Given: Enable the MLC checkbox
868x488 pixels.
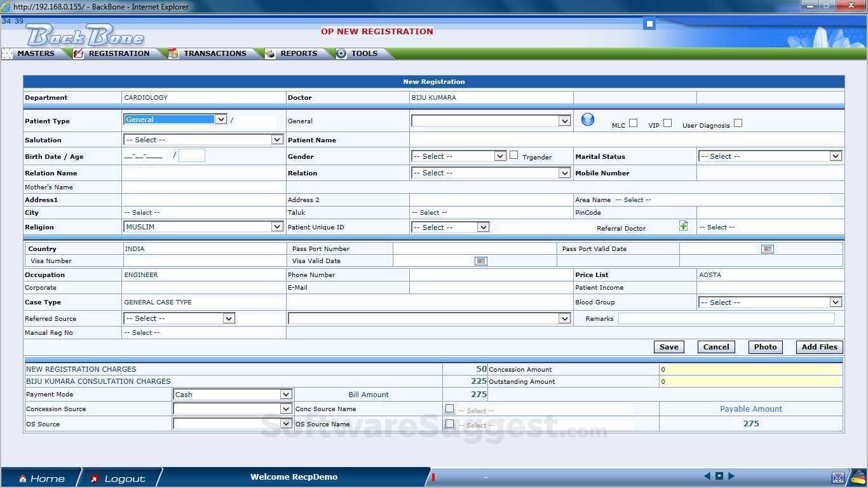Looking at the screenshot, I should (x=633, y=123).
